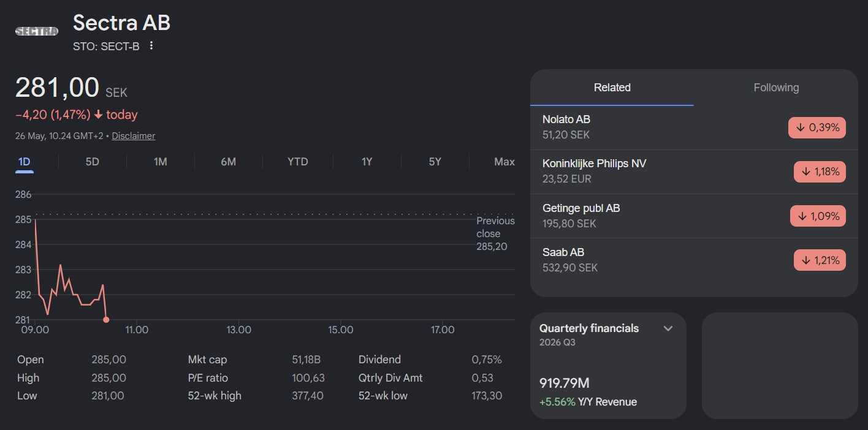Click the down arrow next to today
This screenshot has height=430, width=868.
[x=98, y=115]
